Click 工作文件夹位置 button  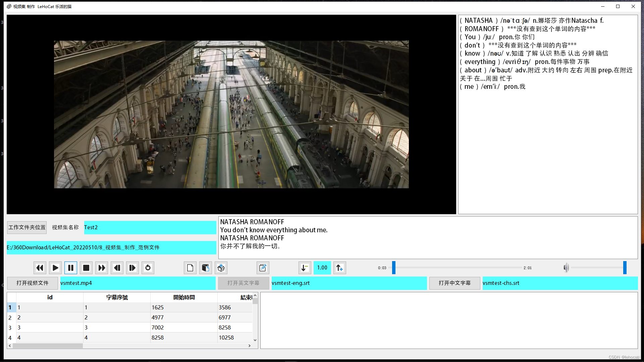tap(27, 227)
